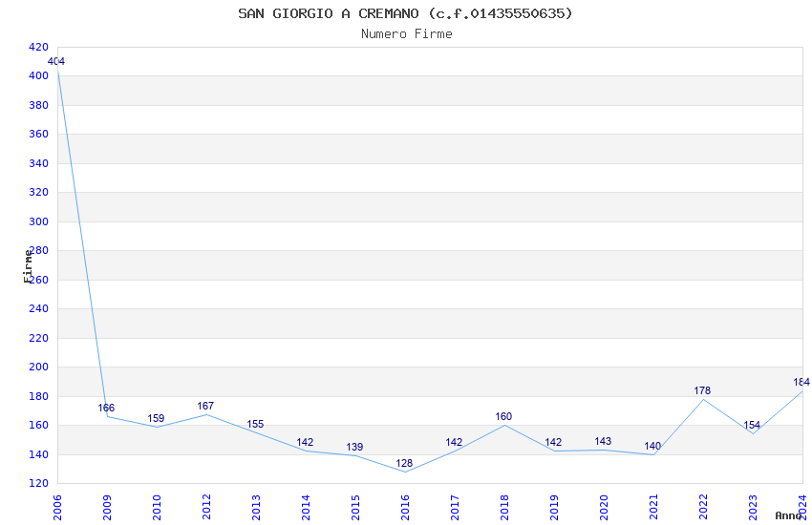Image resolution: width=812 pixels, height=525 pixels.
Task: Click y-axis tick label 300
Action: [x=38, y=221]
